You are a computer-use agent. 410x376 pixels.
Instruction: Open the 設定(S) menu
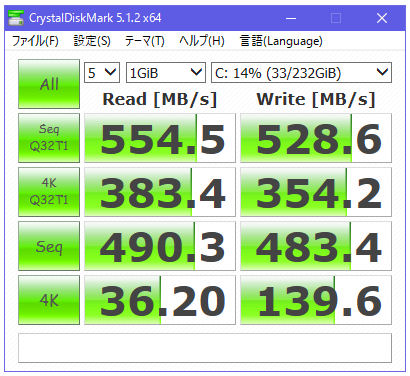pos(92,41)
